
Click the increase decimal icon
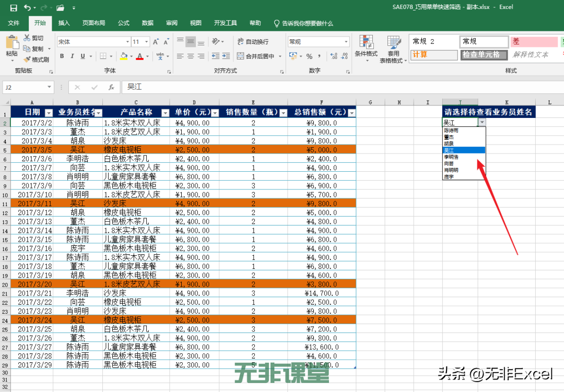[x=334, y=56]
